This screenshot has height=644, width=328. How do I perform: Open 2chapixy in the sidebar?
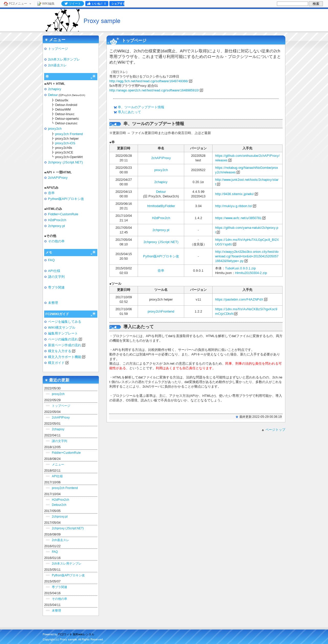pos(55,89)
